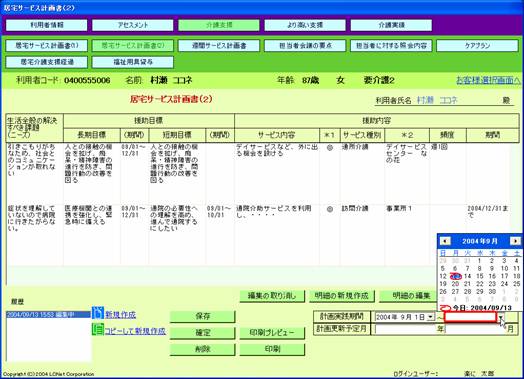Pick day 17 in the calendar

[504, 276]
